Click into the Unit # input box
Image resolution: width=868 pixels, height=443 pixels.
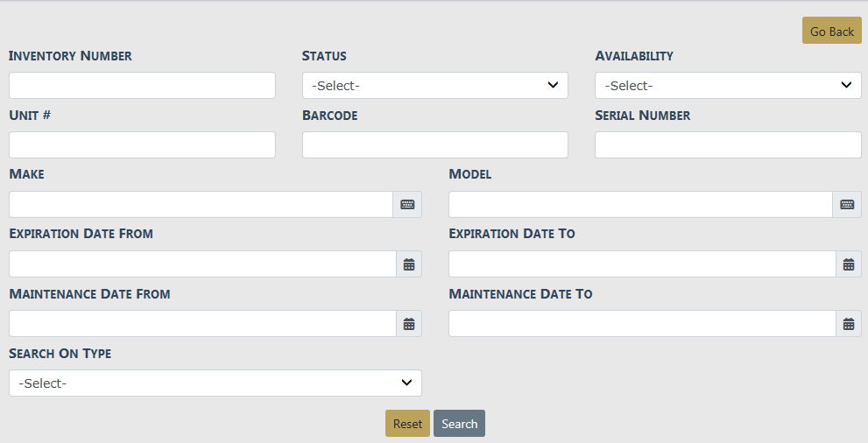(142, 144)
